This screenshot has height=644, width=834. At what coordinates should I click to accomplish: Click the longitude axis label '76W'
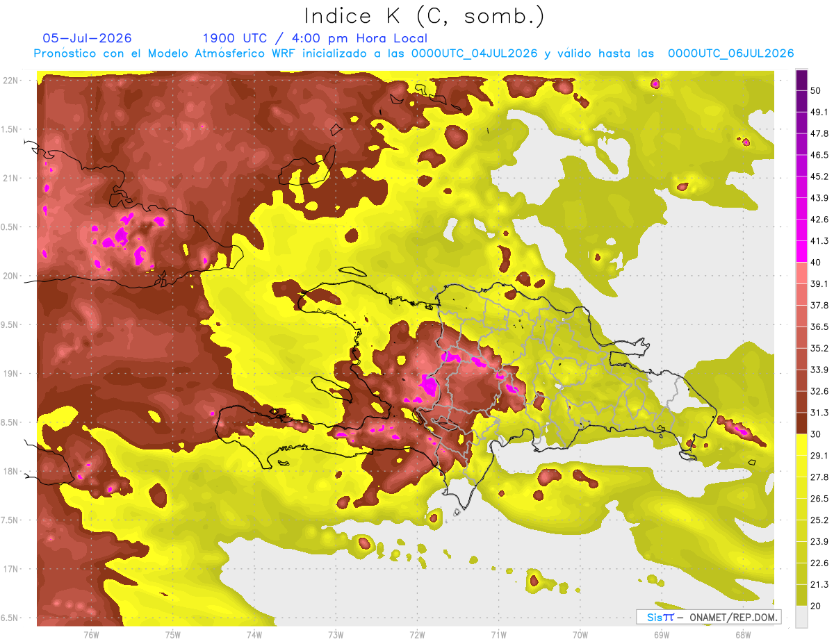[91, 634]
